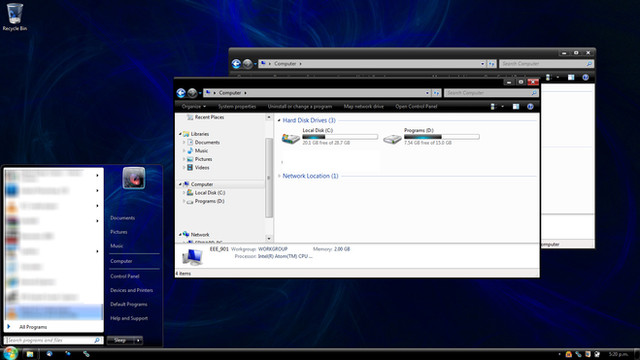Select the Programs (D:) drive icon
The width and height of the screenshot is (640, 360).
pyautogui.click(x=392, y=139)
